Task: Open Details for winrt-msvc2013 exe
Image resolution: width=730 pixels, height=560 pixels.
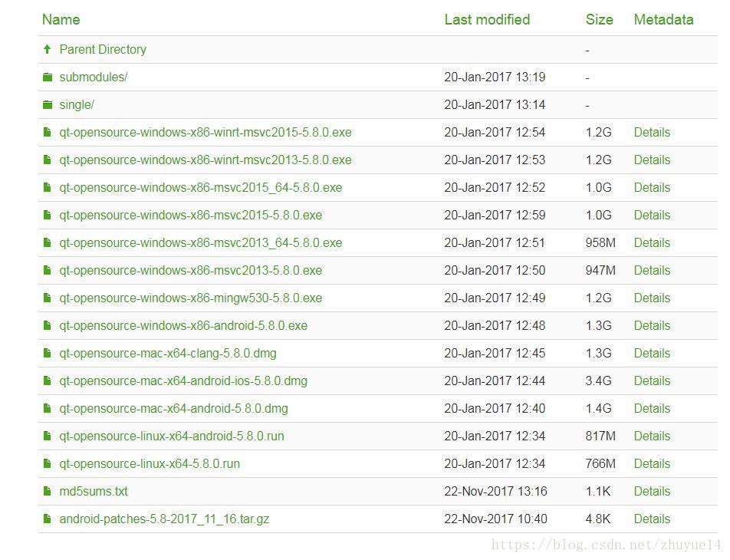Action: click(653, 160)
